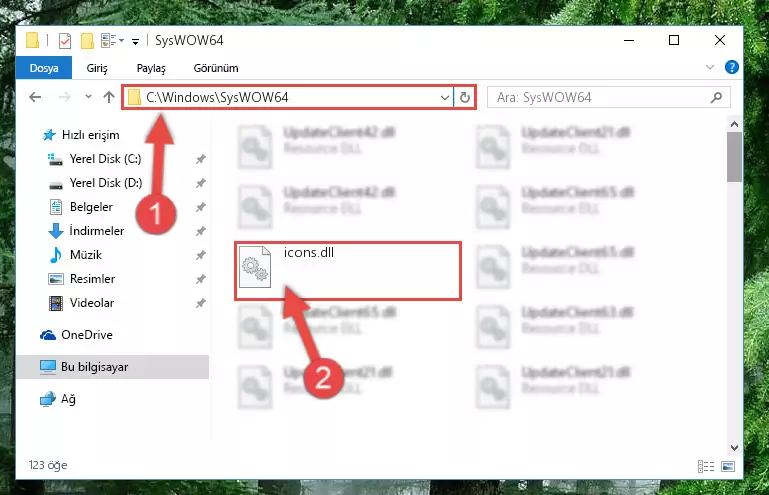Click pin icon next to Resimler

(x=200, y=279)
